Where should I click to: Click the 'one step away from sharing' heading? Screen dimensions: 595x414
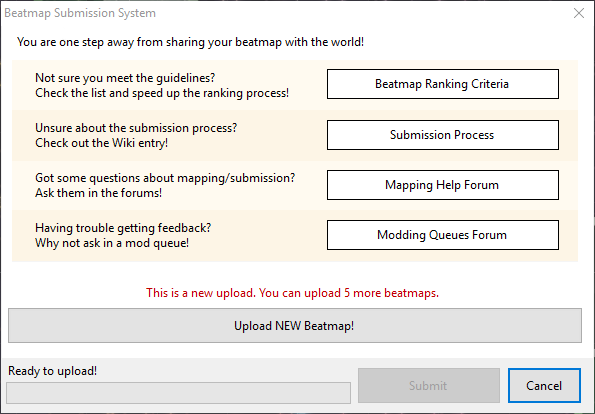(190, 42)
